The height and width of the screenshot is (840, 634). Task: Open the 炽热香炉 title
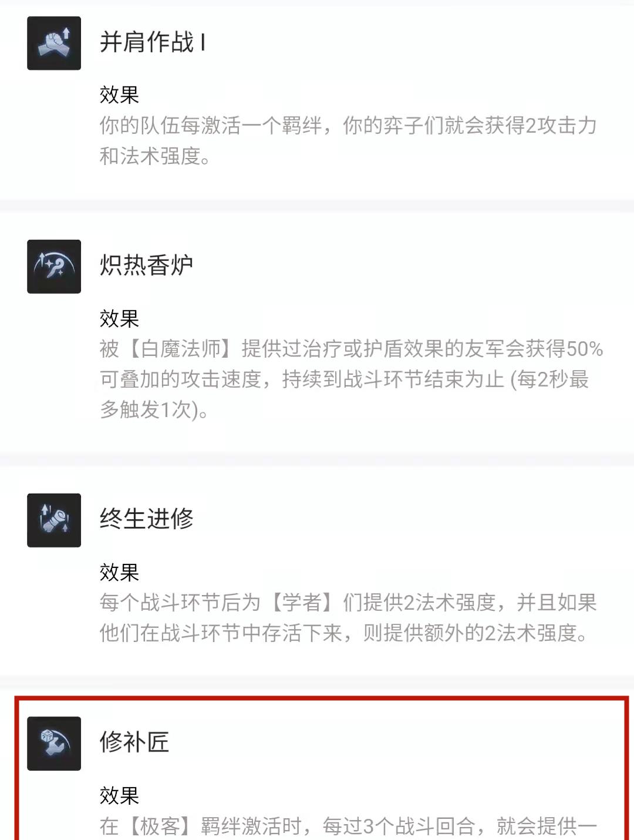tap(146, 266)
